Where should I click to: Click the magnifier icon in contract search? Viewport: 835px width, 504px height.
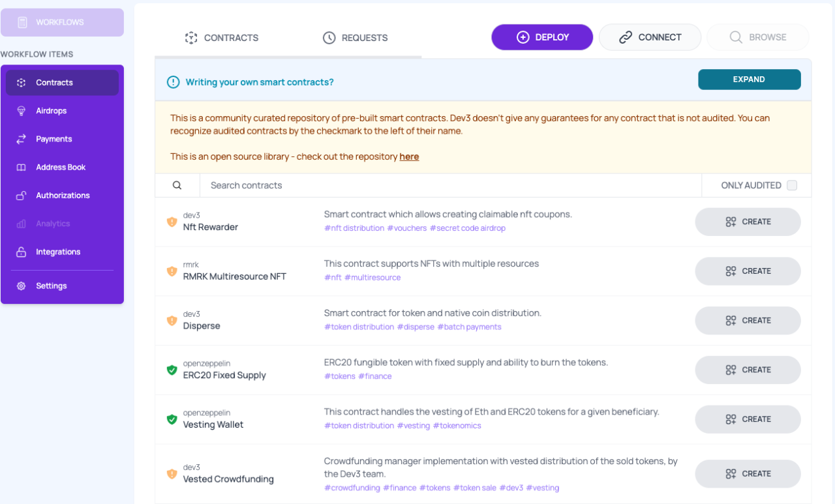coord(177,185)
